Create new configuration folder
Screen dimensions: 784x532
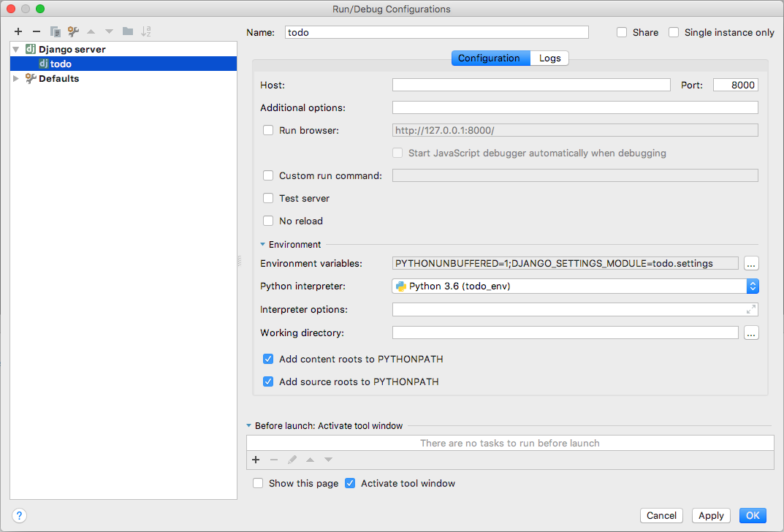click(x=127, y=31)
